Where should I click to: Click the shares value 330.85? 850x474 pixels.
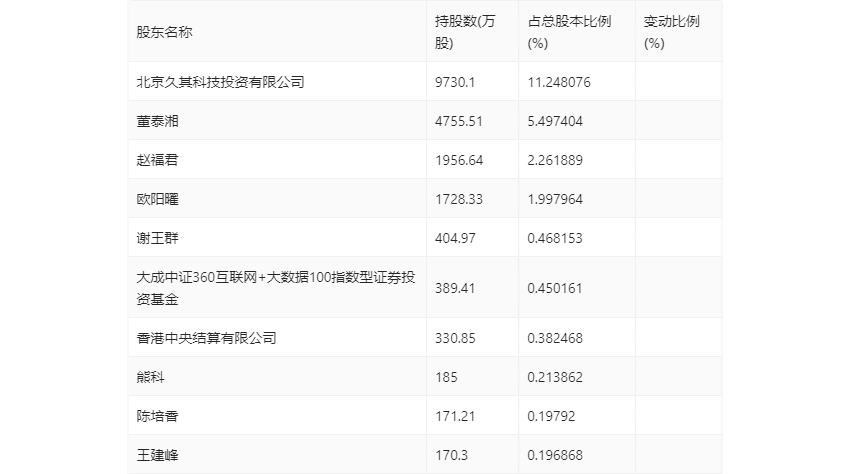455,338
